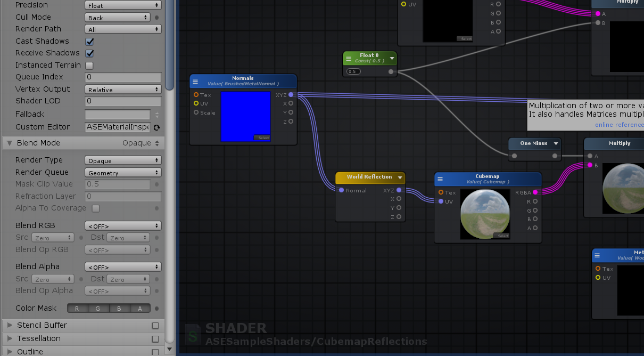
Task: Click the 0.5 value field on the Float 0 node
Action: tap(353, 71)
